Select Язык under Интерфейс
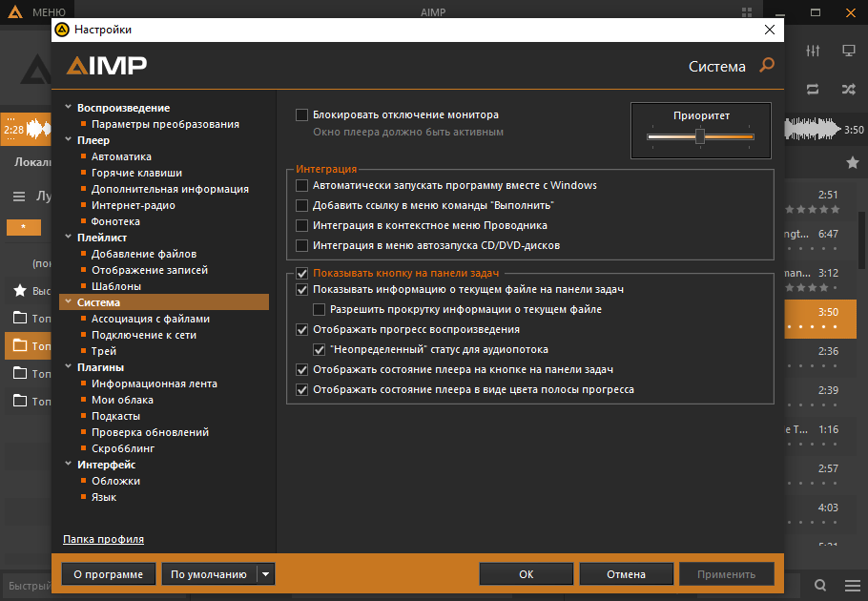868x601 pixels. [104, 498]
